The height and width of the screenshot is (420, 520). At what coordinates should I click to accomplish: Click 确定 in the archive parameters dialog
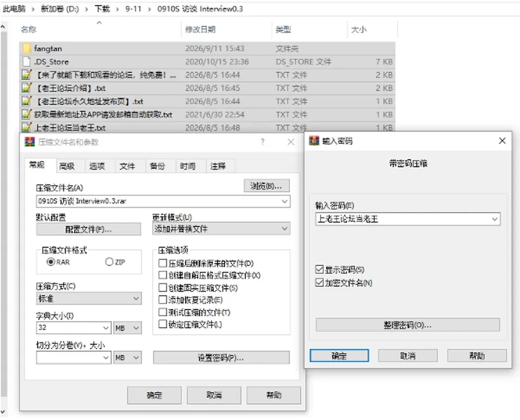154,395
